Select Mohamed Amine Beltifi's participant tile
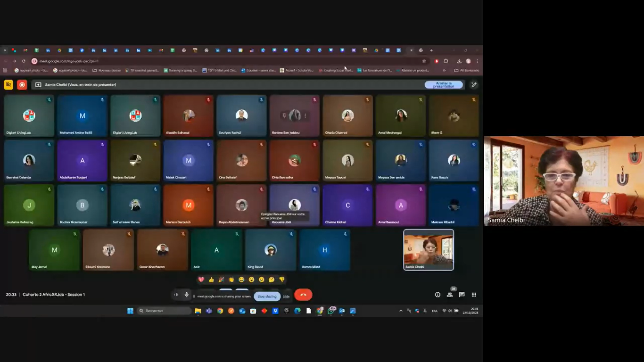Image resolution: width=644 pixels, height=362 pixels. point(82,116)
